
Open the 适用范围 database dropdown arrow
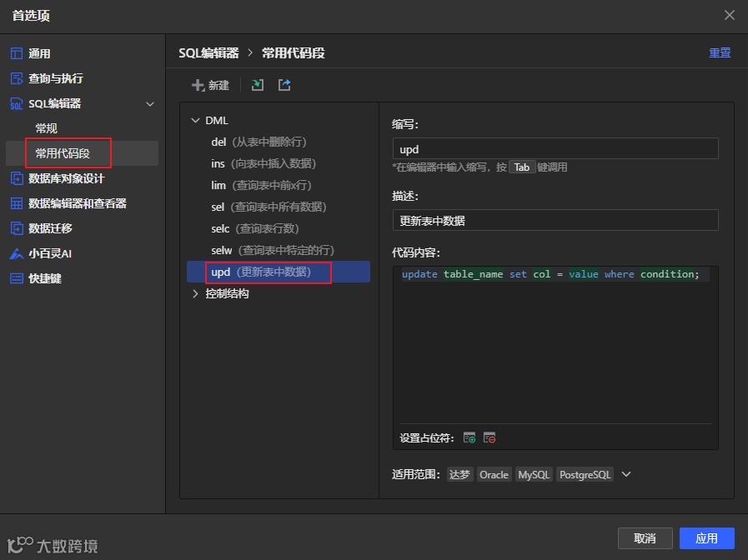626,474
